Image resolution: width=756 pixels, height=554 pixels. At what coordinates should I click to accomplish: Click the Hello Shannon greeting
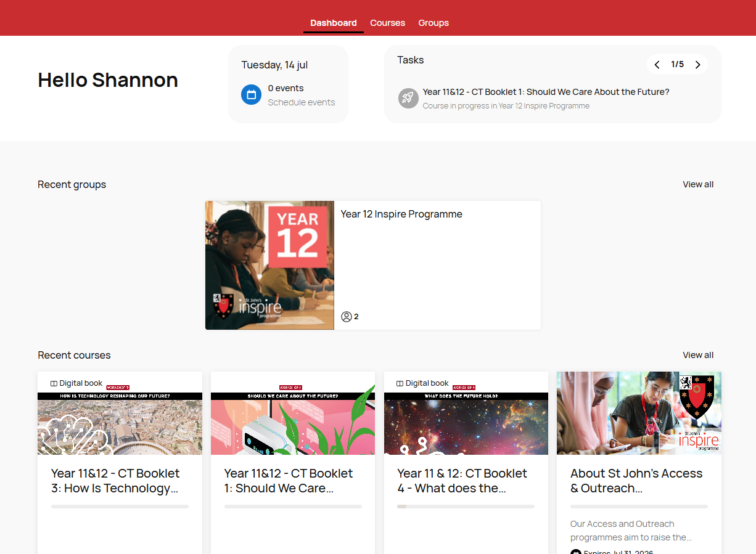[x=108, y=80]
